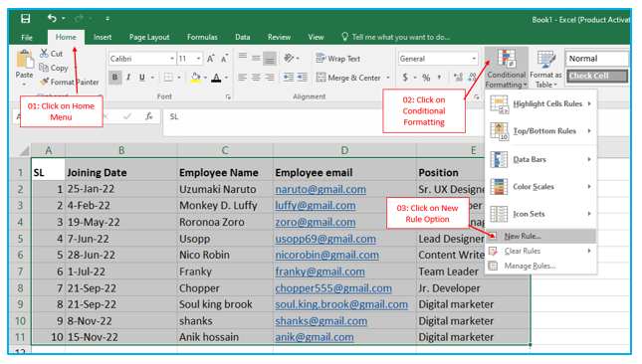Increase the indent

303,78
